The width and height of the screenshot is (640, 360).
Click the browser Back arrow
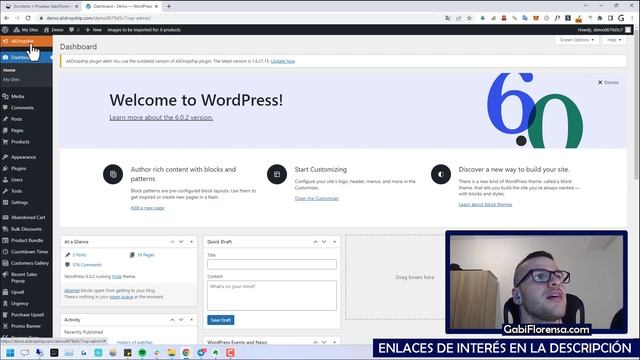(7, 18)
